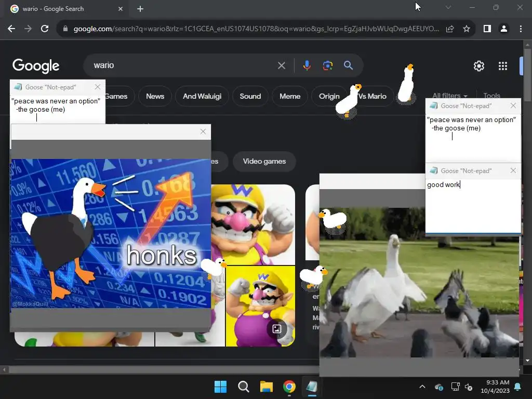532x399 pixels.
Task: Click the goose chasing pigeons image
Action: tap(419, 283)
